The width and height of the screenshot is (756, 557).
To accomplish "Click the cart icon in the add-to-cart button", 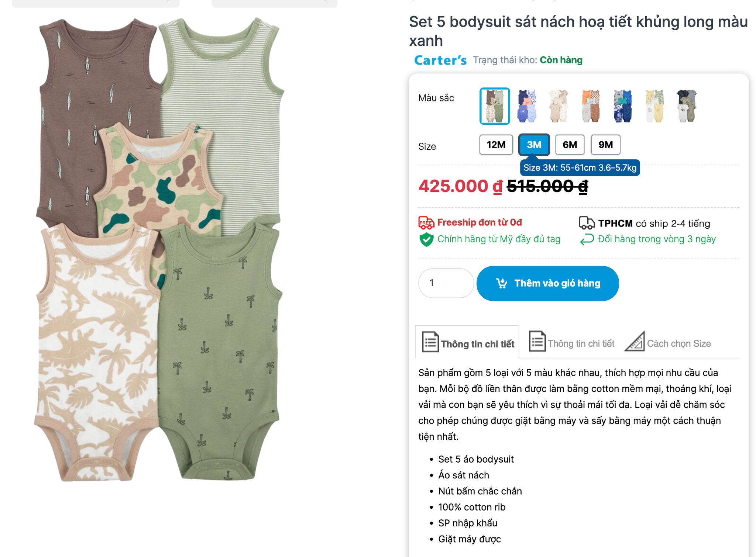I will 502,283.
